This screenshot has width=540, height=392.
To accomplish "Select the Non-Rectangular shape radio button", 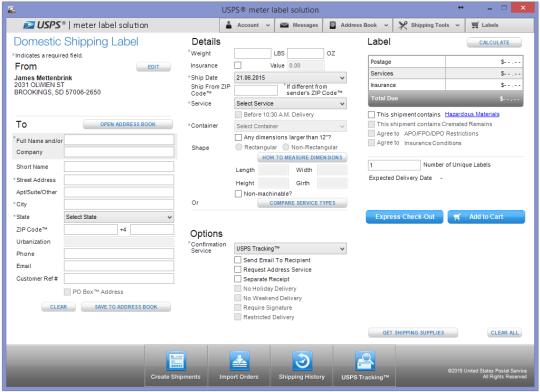I will (x=286, y=147).
